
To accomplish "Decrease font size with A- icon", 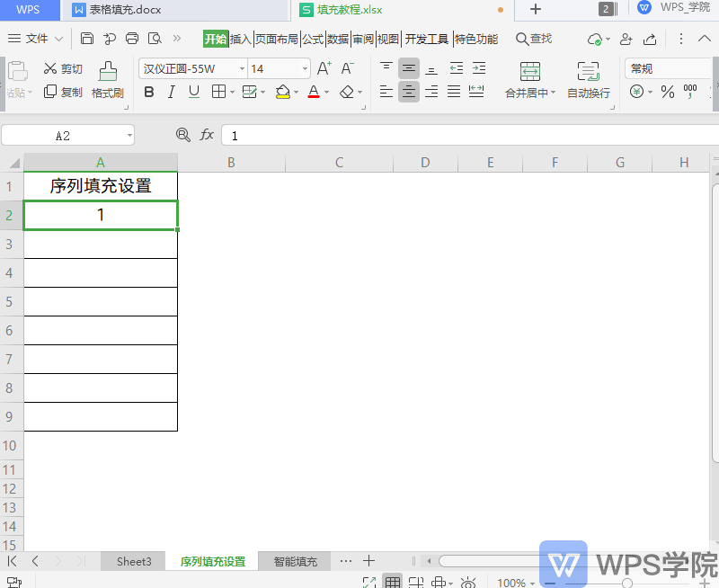I will tap(347, 69).
